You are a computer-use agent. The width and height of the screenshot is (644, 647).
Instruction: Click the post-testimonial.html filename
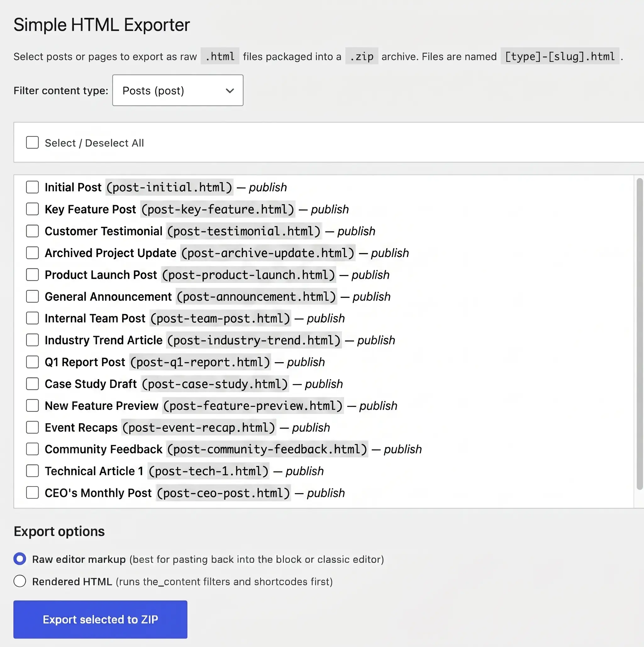click(244, 231)
